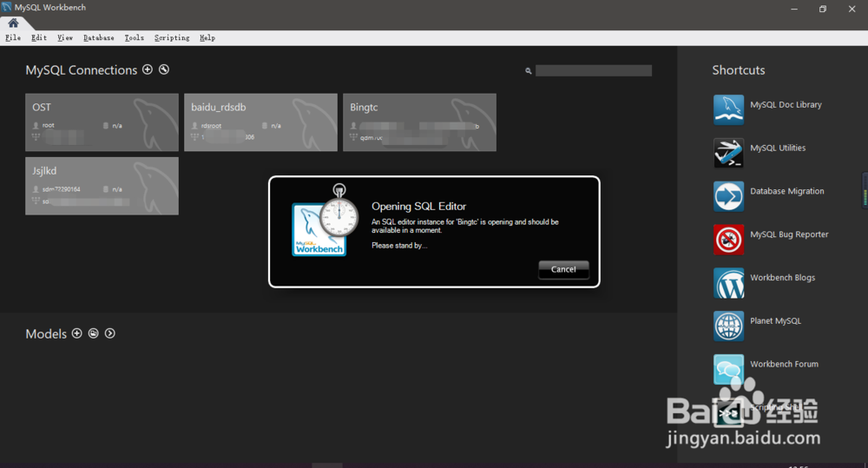This screenshot has height=468, width=868.
Task: Open the Edit menu
Action: 39,37
